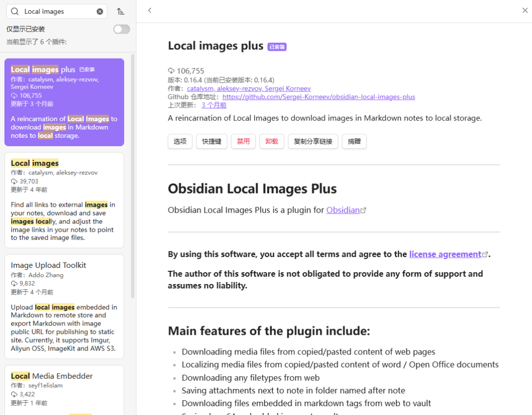Viewport: 532px width, 415px height.
Task: Uninstall plugin via 卸载 button
Action: (271, 141)
